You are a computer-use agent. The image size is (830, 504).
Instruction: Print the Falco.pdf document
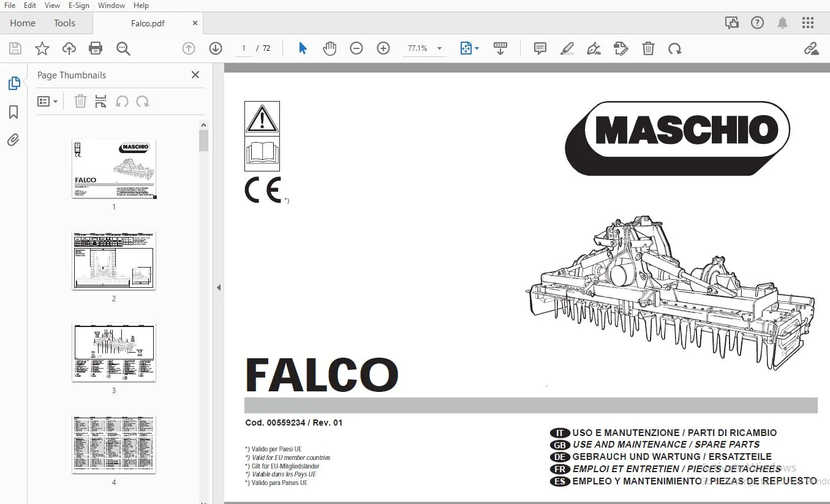coord(96,49)
